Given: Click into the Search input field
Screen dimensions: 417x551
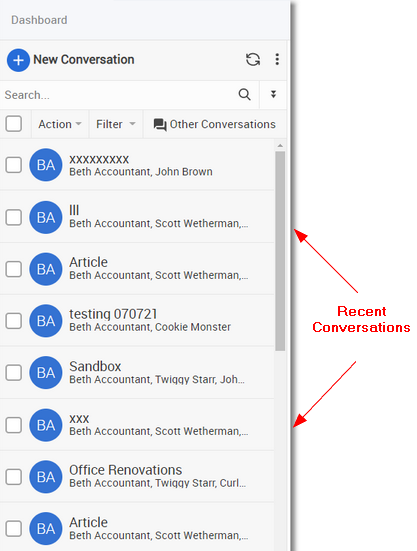Looking at the screenshot, I should pos(118,95).
